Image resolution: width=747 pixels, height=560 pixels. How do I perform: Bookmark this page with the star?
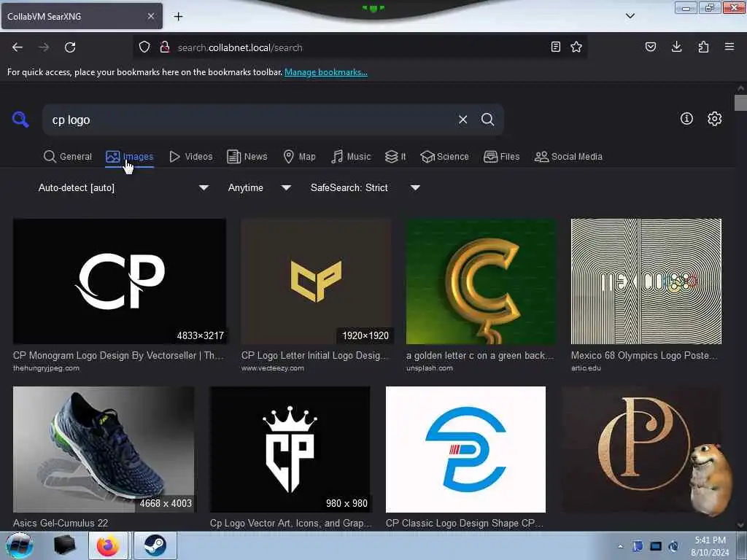click(x=576, y=47)
